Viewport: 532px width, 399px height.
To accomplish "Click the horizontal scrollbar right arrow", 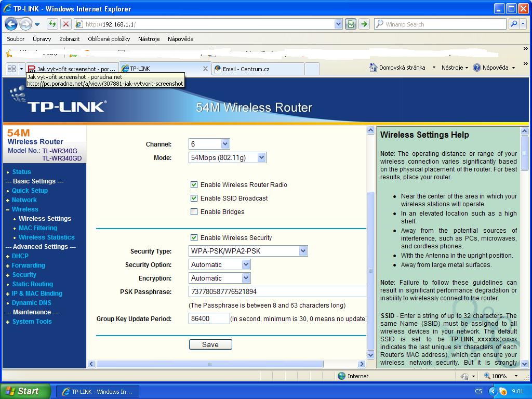I will coord(362,364).
